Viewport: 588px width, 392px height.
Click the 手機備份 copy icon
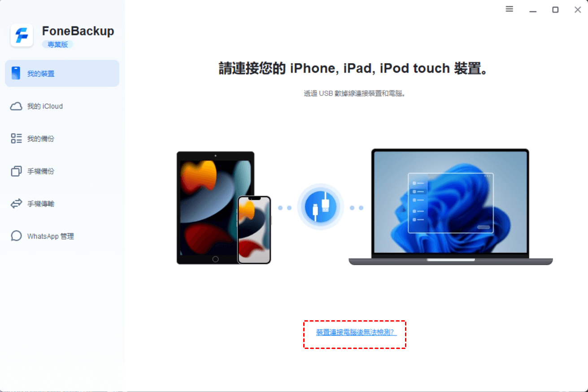point(16,171)
